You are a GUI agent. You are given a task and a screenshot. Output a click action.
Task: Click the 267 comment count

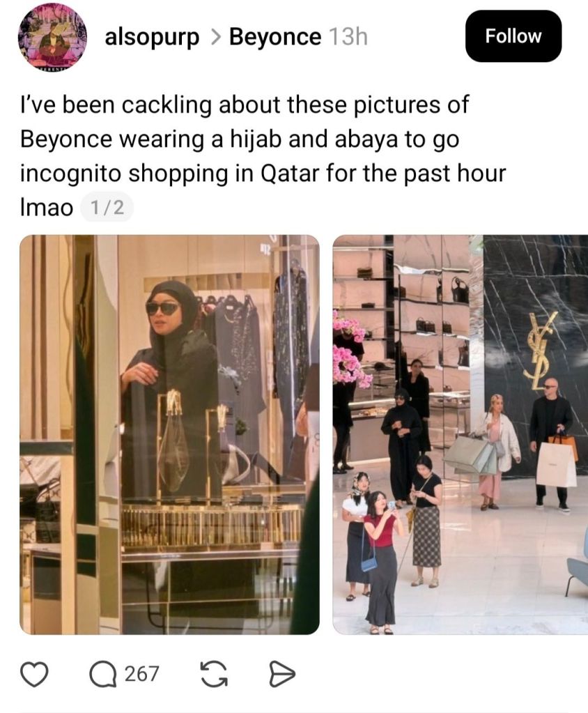click(142, 673)
